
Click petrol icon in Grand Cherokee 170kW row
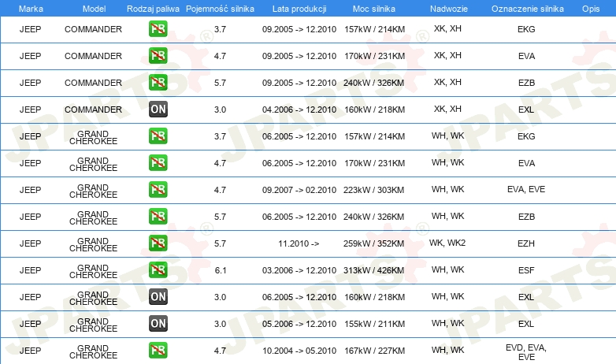pos(158,163)
